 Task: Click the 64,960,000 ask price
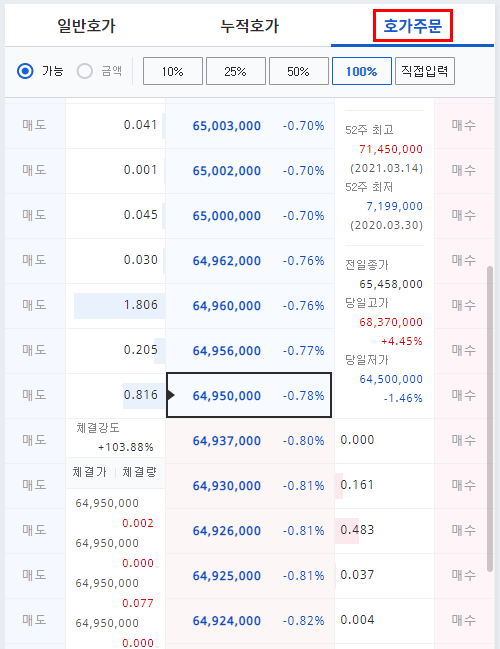coord(227,306)
